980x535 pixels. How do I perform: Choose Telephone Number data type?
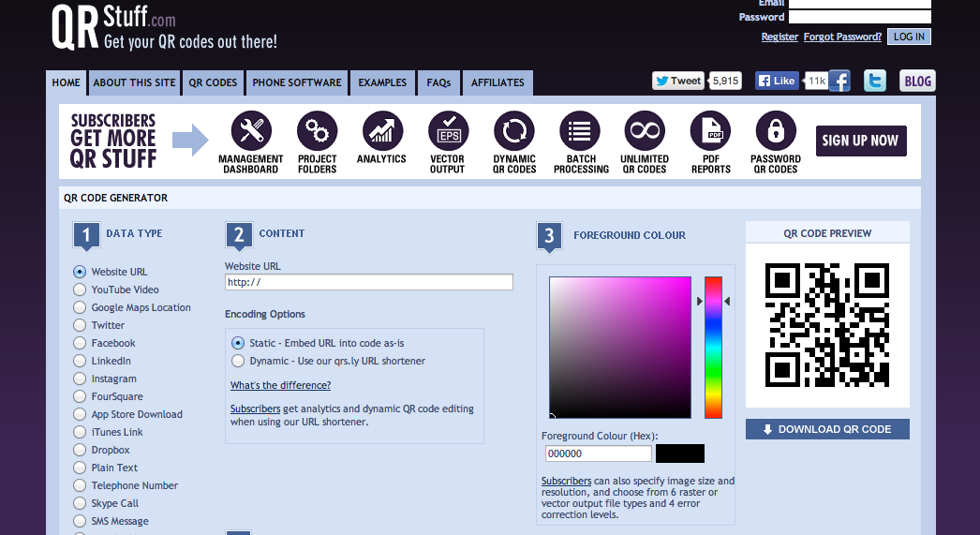click(x=80, y=485)
